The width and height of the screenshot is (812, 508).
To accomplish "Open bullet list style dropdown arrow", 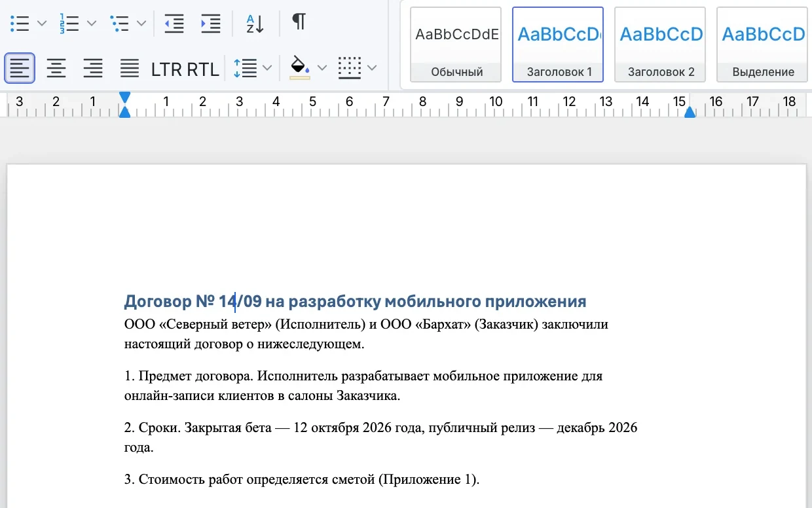I will [x=42, y=24].
